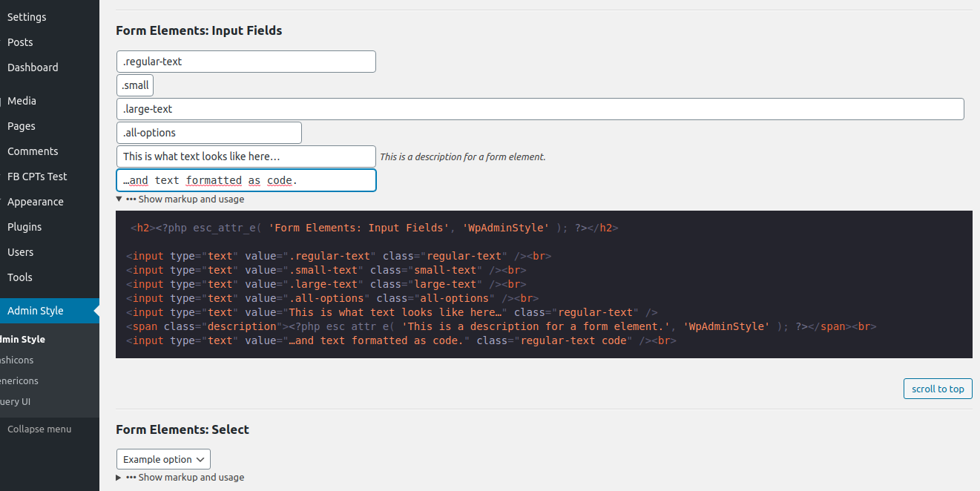This screenshot has width=980, height=491.
Task: Click the scroll to top button
Action: 938,389
